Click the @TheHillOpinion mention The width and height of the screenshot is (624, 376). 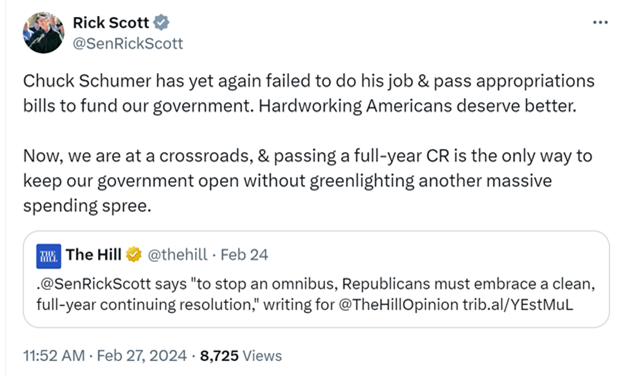click(x=398, y=305)
